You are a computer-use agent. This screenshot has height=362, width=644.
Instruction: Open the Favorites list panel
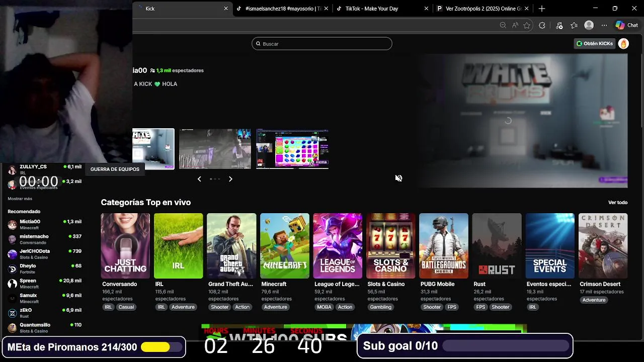click(x=574, y=25)
